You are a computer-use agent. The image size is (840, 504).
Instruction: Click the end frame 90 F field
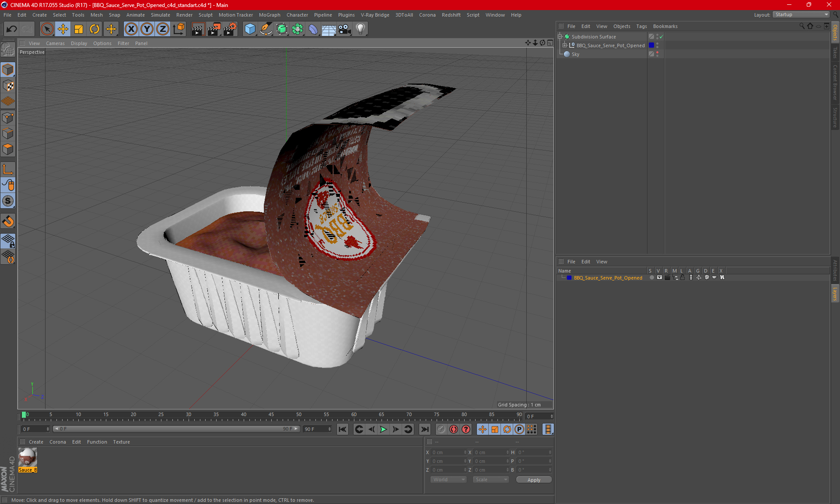pyautogui.click(x=318, y=429)
